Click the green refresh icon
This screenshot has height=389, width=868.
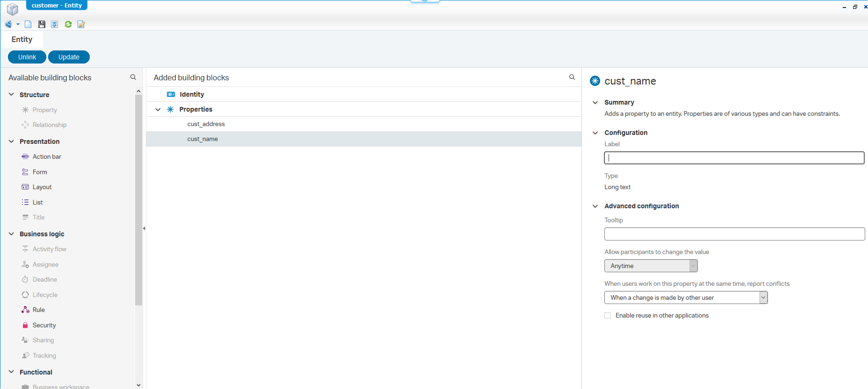click(68, 24)
